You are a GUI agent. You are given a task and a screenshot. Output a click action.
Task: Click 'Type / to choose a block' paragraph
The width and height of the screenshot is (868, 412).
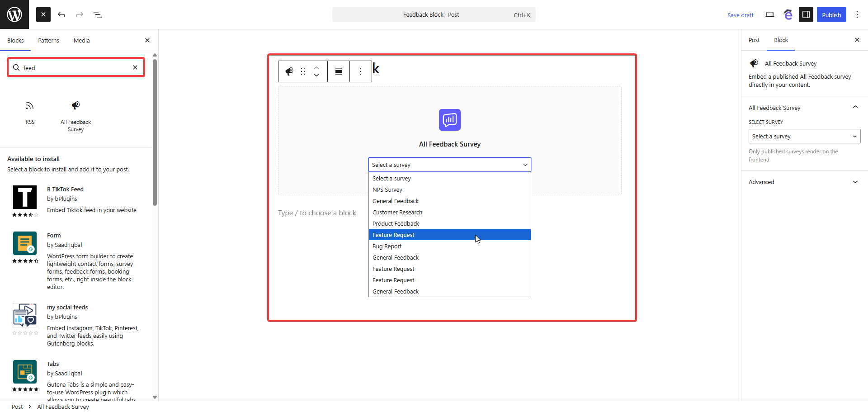click(317, 213)
